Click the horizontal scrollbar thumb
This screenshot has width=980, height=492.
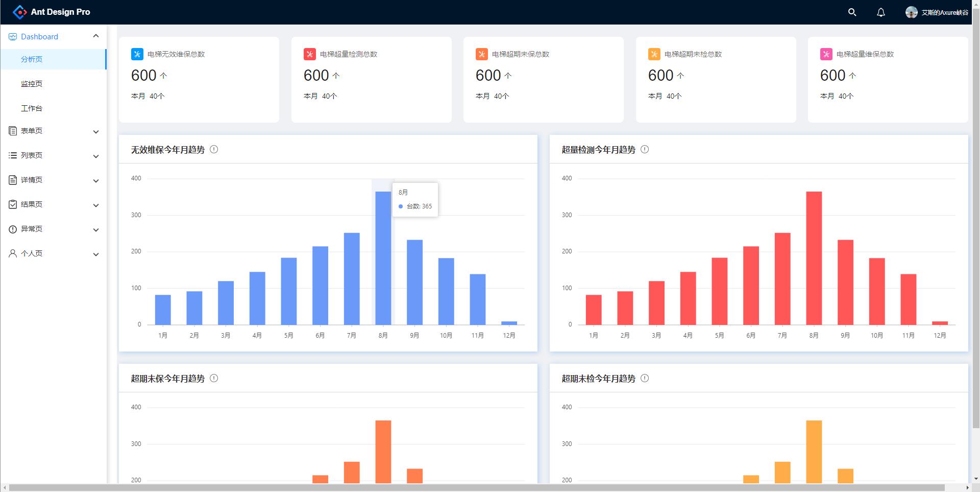(477, 487)
